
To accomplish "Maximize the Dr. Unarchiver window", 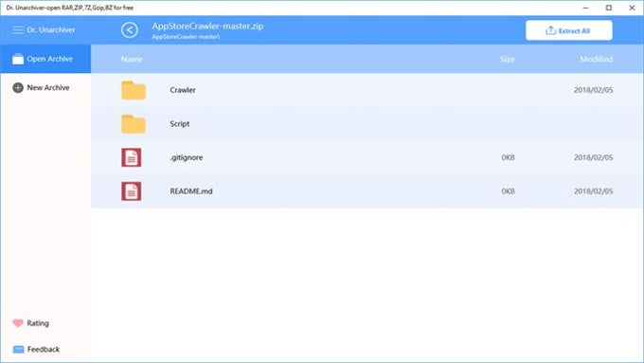I will click(609, 8).
